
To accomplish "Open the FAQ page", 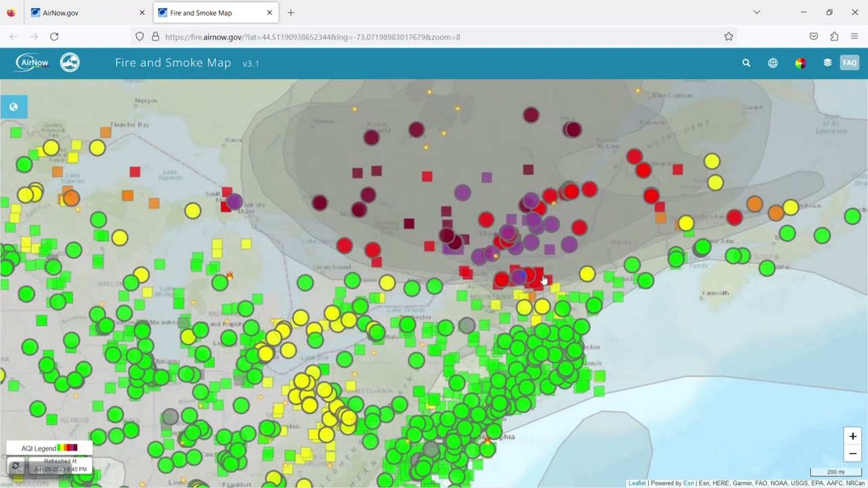I will pos(849,63).
